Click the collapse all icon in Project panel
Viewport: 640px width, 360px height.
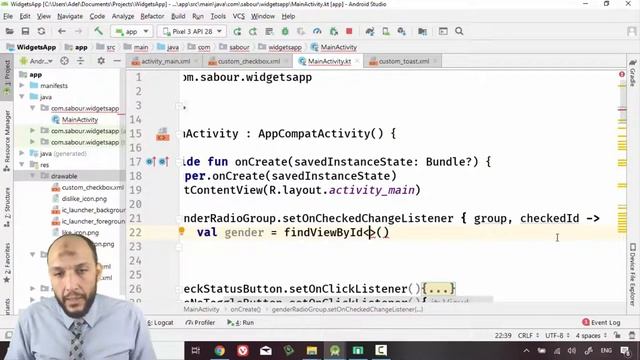(80, 61)
